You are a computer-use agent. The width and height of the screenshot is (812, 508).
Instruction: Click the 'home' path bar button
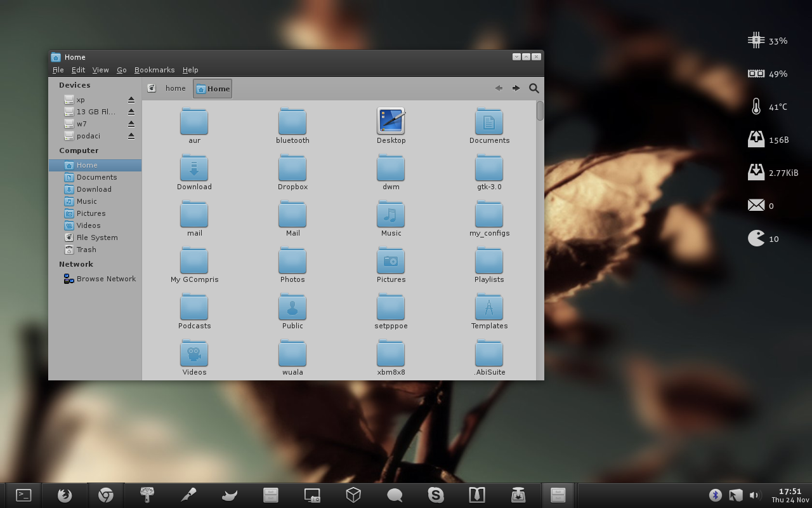[x=175, y=88]
